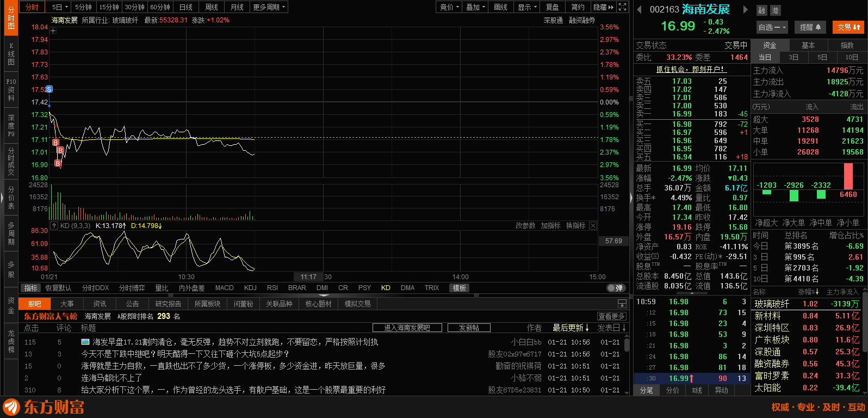Open 多股 in the left sidebar
The height and width of the screenshot is (418, 868).
[11, 269]
